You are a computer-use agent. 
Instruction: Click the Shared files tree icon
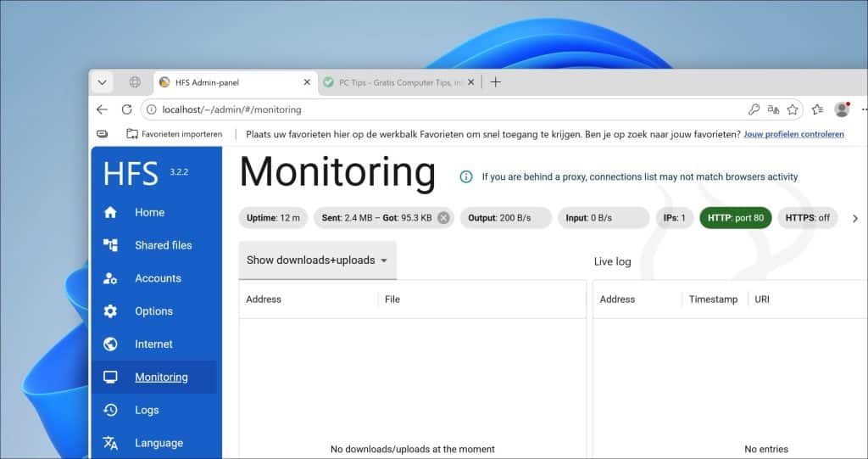(x=110, y=245)
